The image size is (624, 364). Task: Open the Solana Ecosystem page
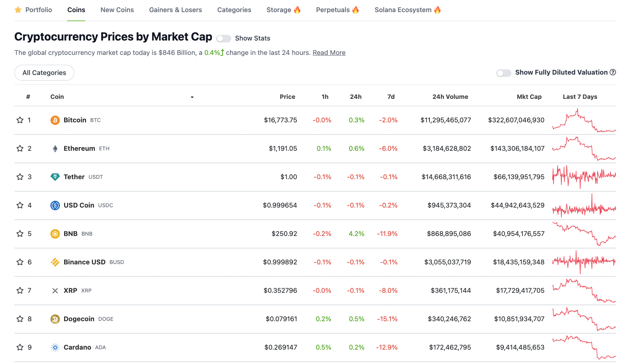403,9
